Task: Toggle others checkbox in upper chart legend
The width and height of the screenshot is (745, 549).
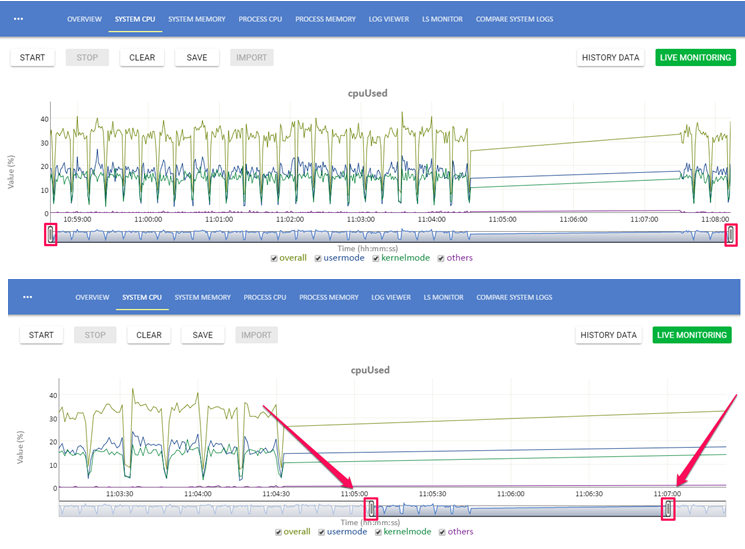Action: 441,259
